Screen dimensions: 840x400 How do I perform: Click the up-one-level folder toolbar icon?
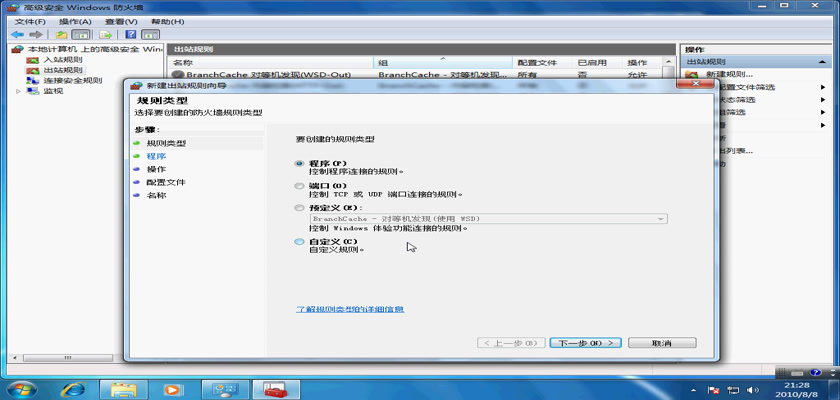(61, 34)
